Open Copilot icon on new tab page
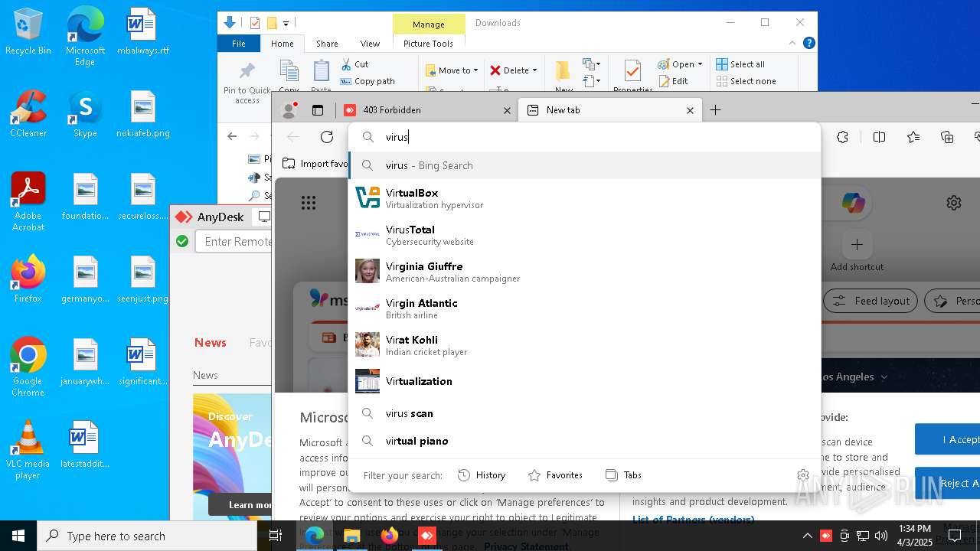 (x=853, y=203)
